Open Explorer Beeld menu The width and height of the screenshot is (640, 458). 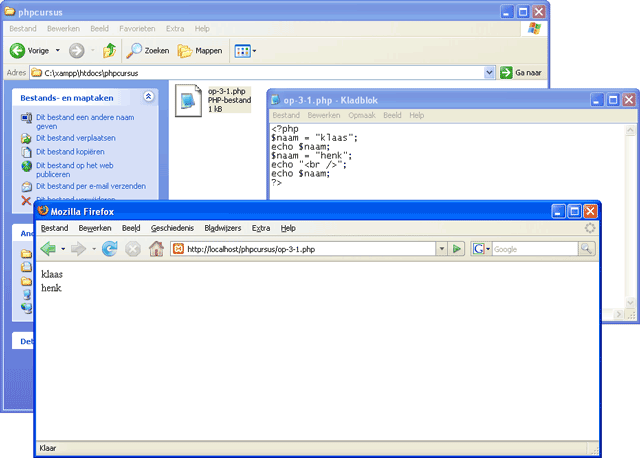[99, 29]
